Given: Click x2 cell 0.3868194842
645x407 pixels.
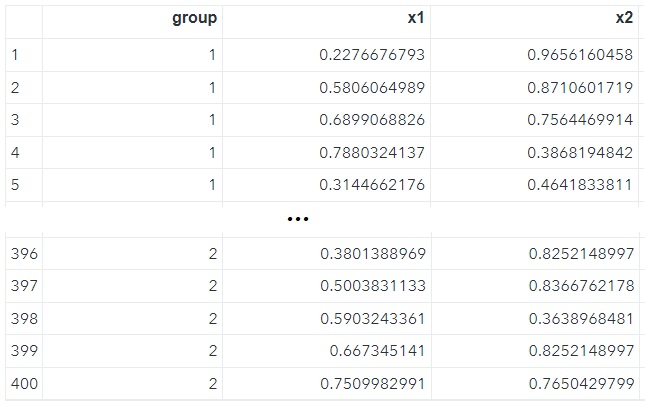Looking at the screenshot, I should point(580,153).
